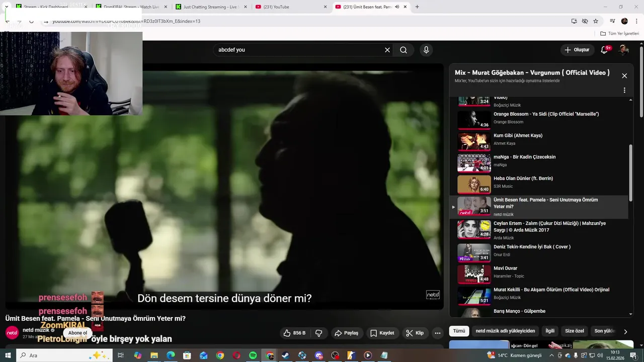The width and height of the screenshot is (644, 362).
Task: Open the 'Mavi Duvar' playlist title
Action: (506, 268)
